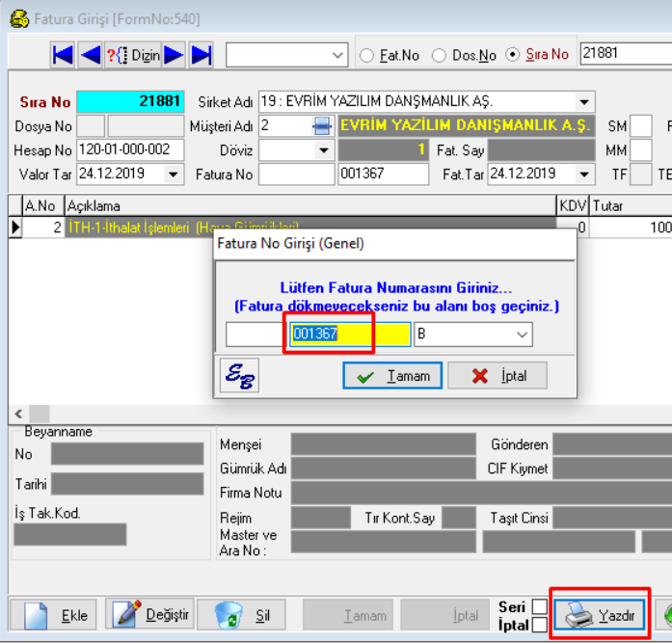Click the cyan Sıra No field
This screenshot has width=672, height=643.
pyautogui.click(x=130, y=102)
